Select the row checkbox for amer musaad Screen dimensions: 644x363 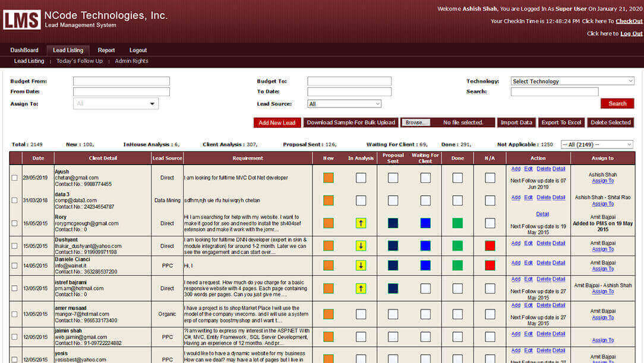(15, 314)
